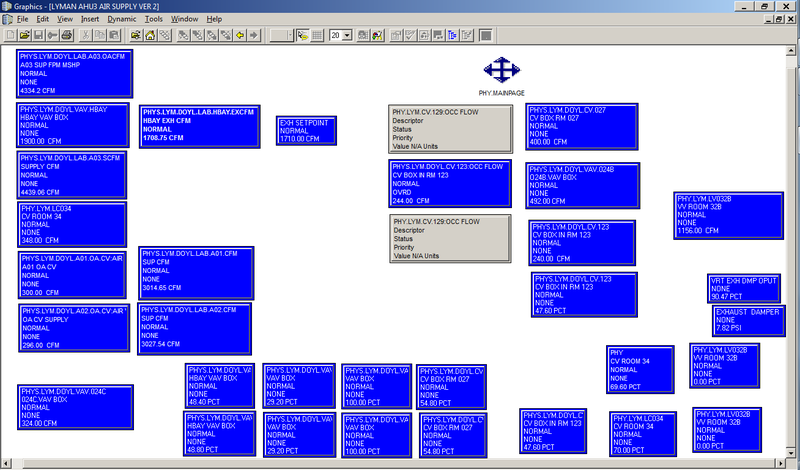Image resolution: width=800 pixels, height=470 pixels.
Task: Click the New file toolbar icon
Action: pyautogui.click(x=9, y=35)
